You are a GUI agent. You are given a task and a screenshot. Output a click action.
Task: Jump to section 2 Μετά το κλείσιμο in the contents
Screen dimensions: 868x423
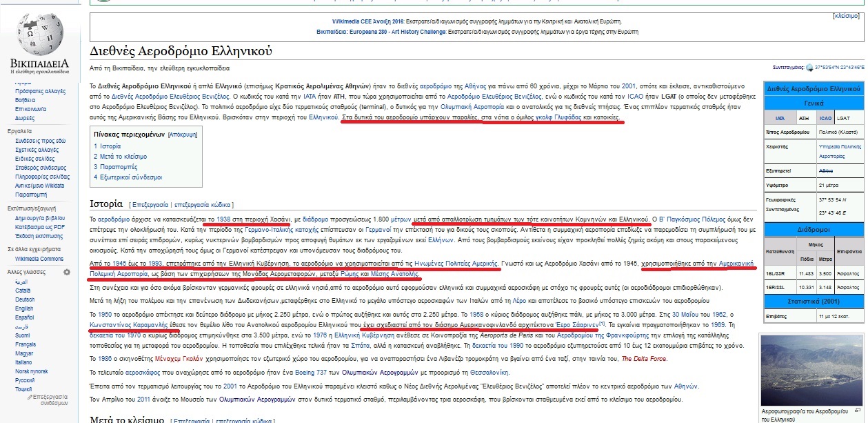pyautogui.click(x=120, y=157)
